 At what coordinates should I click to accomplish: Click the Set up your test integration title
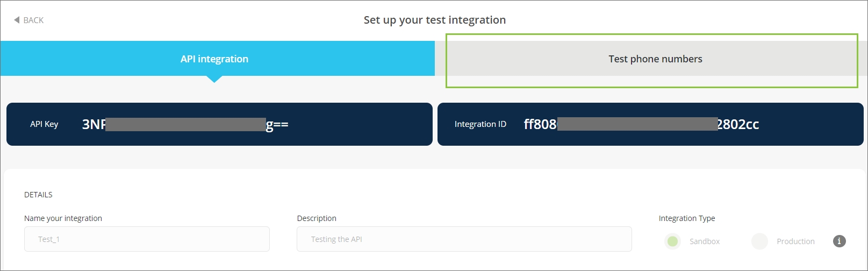point(434,20)
